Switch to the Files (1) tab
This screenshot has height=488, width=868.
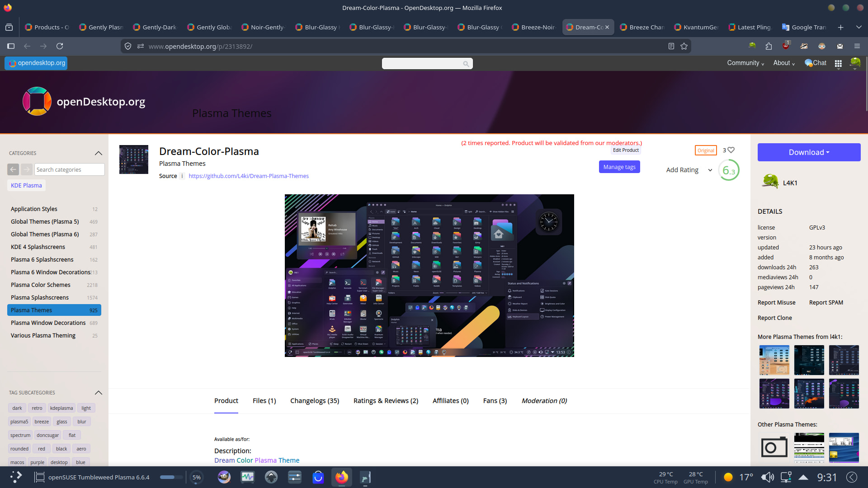coord(264,401)
